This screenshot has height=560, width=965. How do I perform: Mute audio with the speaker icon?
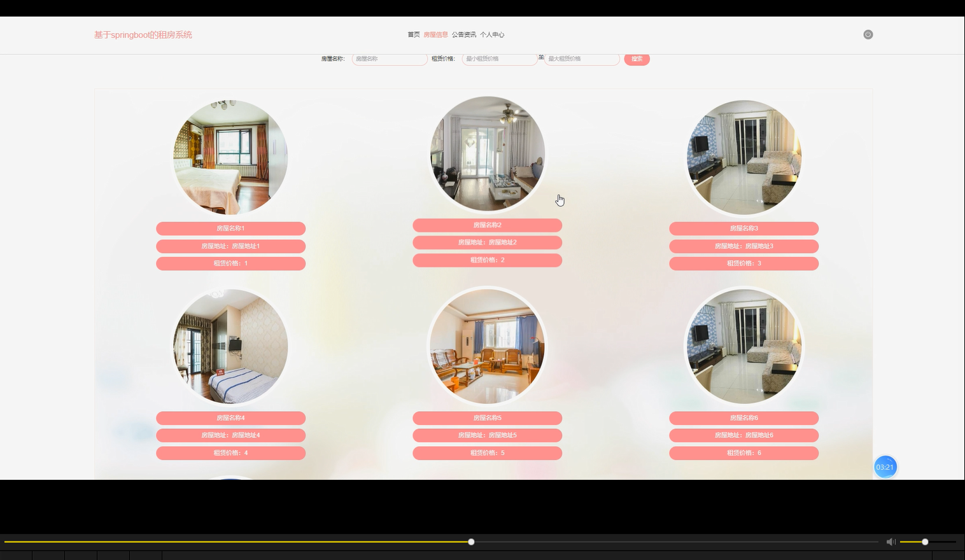(x=891, y=542)
